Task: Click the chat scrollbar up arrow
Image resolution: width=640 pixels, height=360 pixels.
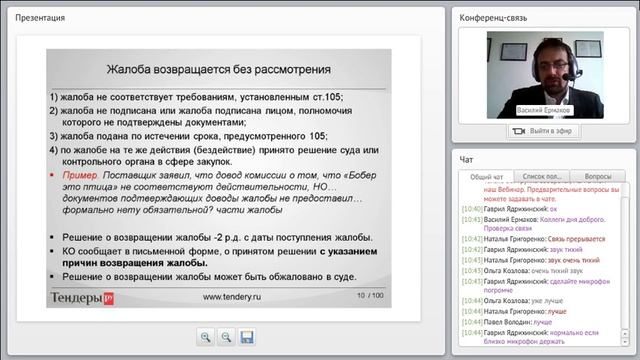Action: point(625,334)
